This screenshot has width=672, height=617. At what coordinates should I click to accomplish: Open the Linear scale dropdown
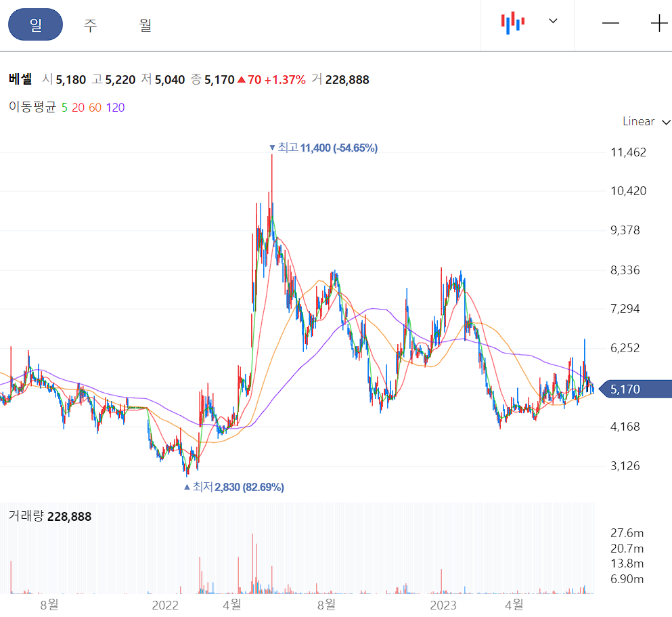pos(639,122)
